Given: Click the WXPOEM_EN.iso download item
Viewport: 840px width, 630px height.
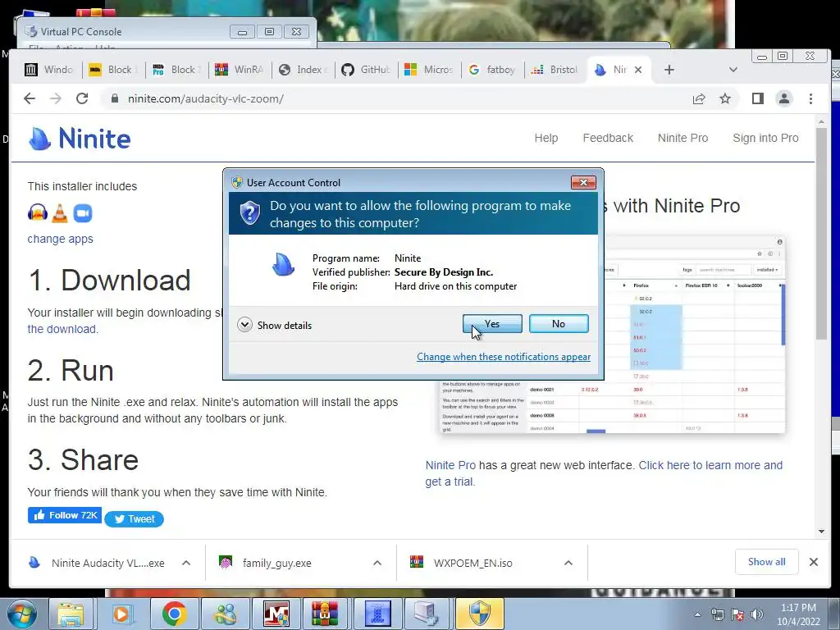Looking at the screenshot, I should click(462, 563).
